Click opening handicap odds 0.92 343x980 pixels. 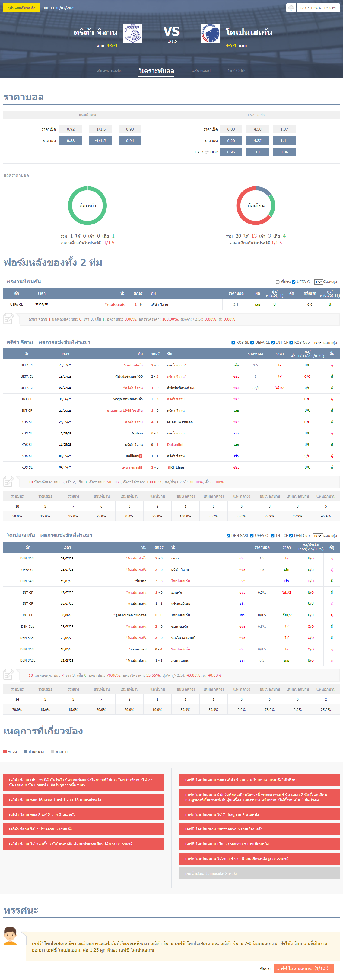[71, 129]
